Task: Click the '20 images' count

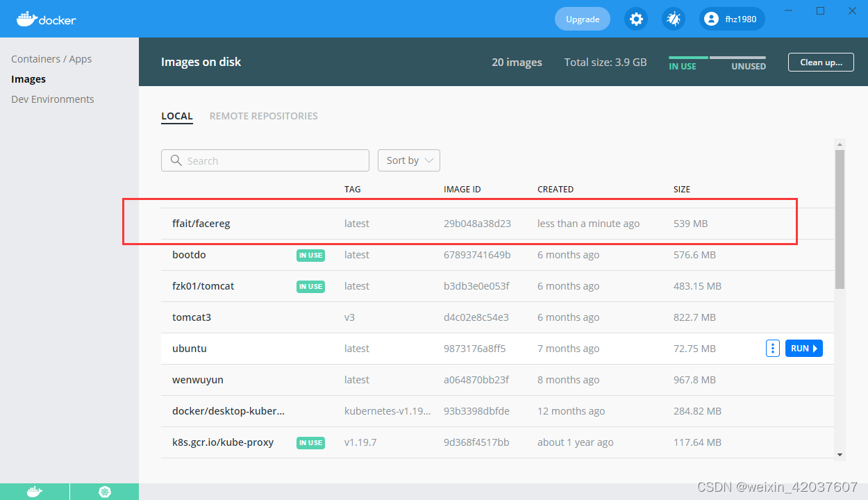Action: [x=517, y=62]
